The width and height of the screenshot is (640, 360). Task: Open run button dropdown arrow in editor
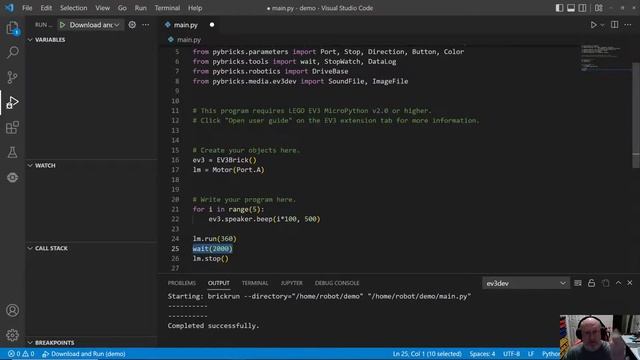coord(602,25)
